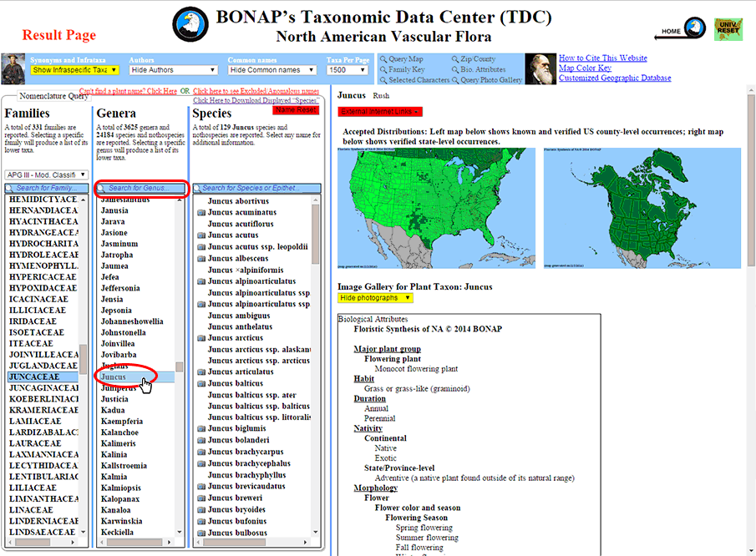This screenshot has width=756, height=556.
Task: Click camera icon beside Juncus breweri
Action: click(x=201, y=498)
